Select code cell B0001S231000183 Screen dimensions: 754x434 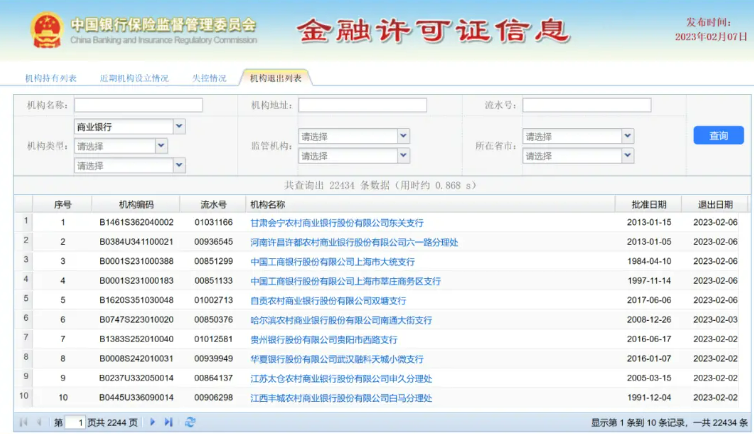tap(137, 281)
